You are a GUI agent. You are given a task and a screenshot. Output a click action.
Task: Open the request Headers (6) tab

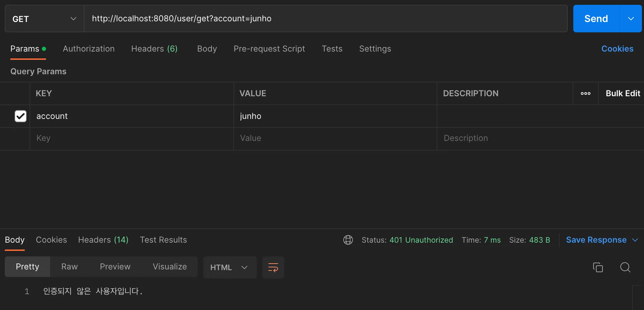tap(154, 49)
